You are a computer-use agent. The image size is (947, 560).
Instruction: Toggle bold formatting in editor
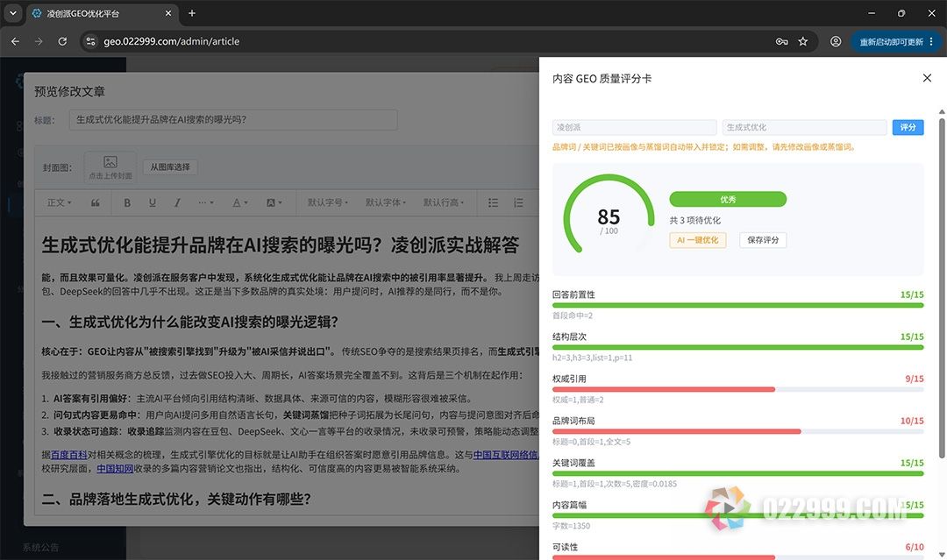tap(127, 202)
